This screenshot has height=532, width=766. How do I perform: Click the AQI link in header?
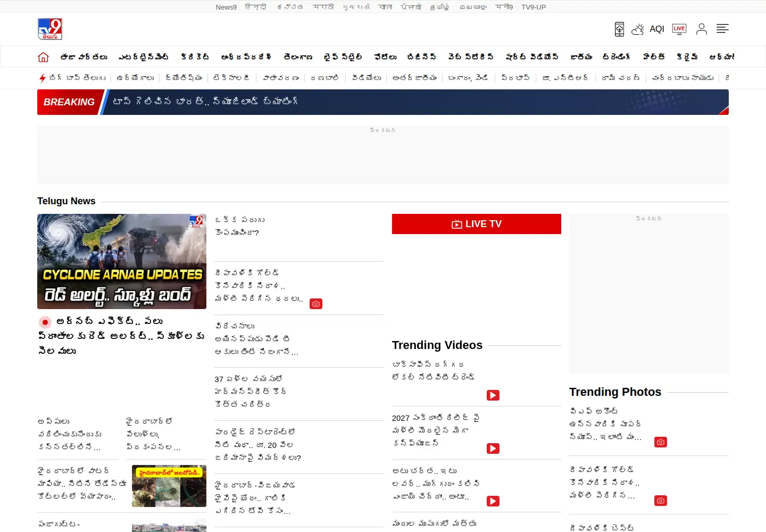pyautogui.click(x=657, y=29)
